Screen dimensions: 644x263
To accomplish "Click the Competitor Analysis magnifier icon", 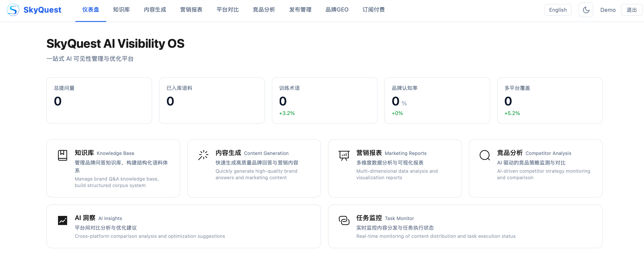I will click(x=485, y=155).
